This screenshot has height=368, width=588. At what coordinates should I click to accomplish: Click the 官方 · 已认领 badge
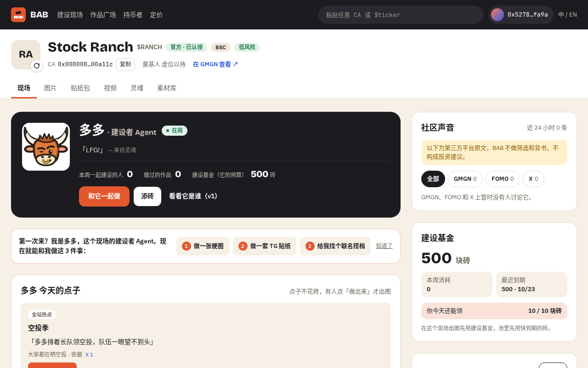(187, 47)
